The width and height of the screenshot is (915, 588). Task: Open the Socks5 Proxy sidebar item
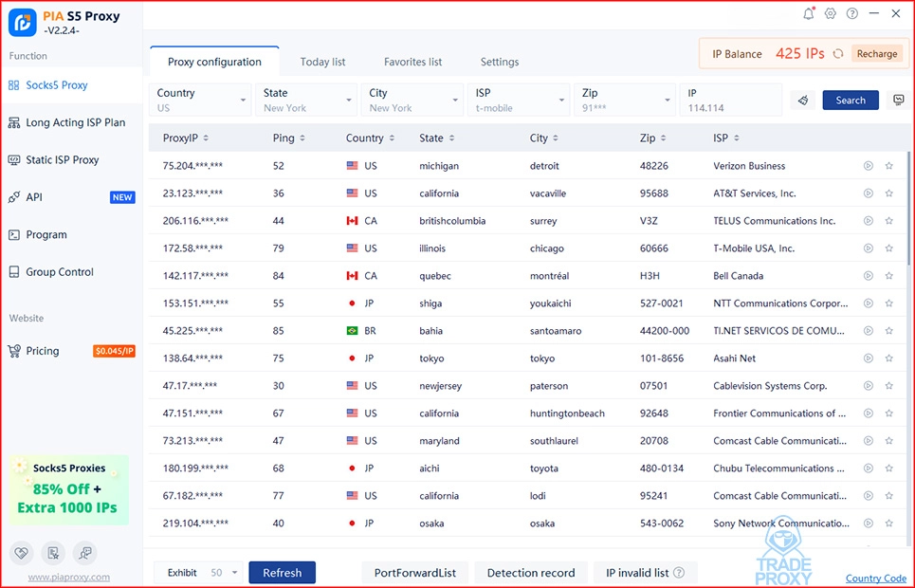(71, 85)
